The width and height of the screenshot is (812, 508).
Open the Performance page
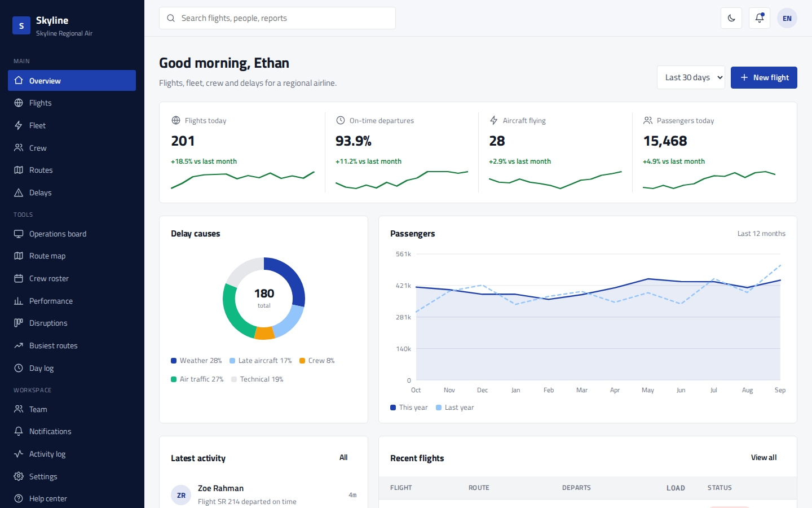click(x=72, y=301)
